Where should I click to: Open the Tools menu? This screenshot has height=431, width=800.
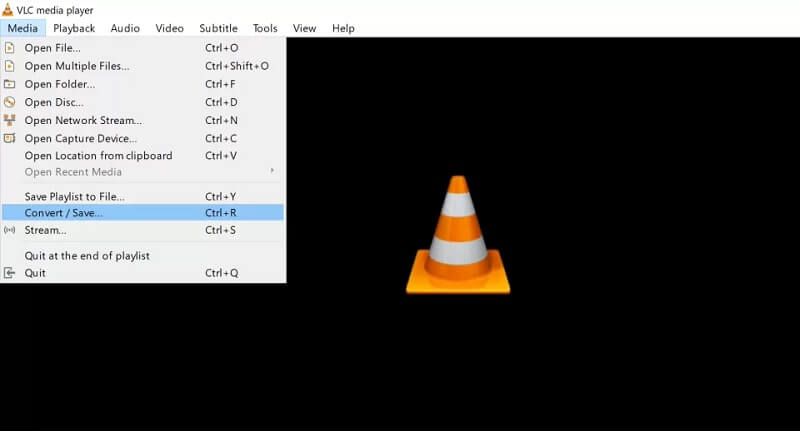coord(265,28)
